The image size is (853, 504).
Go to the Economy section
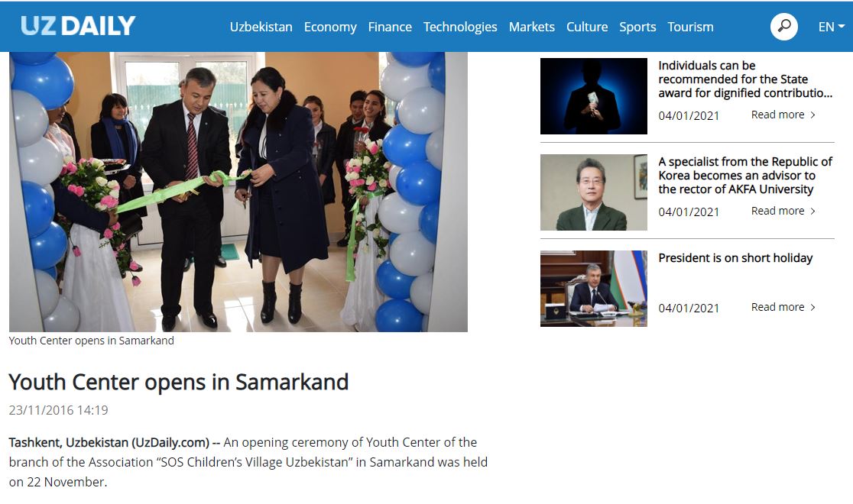click(x=330, y=27)
